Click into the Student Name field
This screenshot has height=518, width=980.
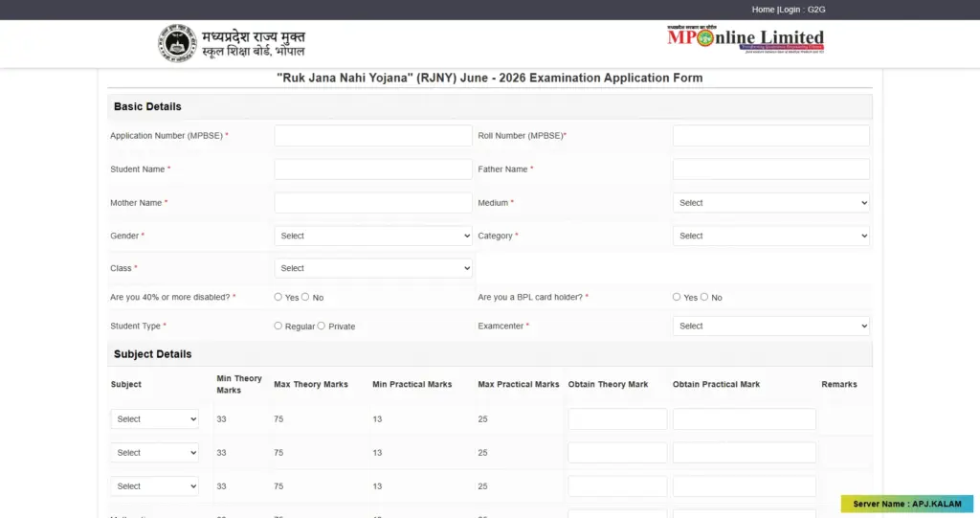point(373,169)
